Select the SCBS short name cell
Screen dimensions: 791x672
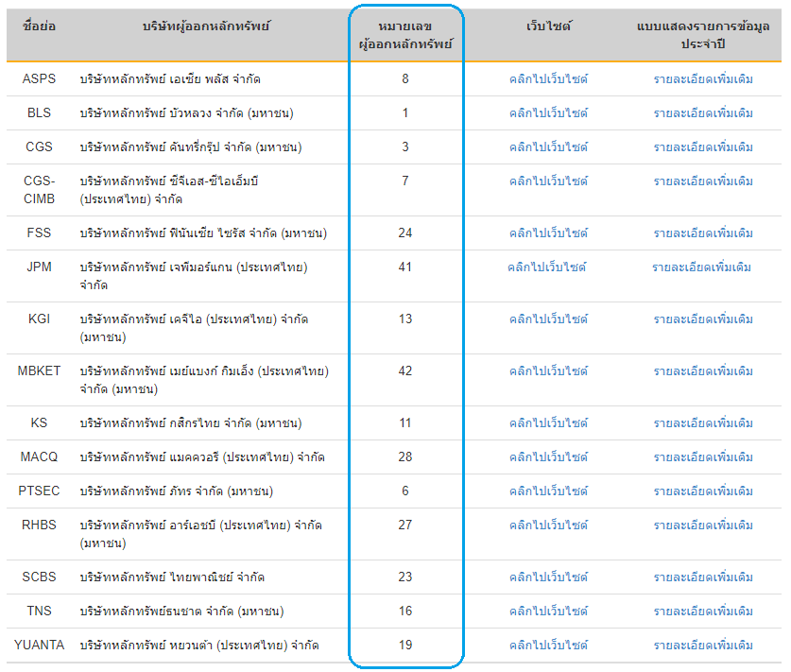coord(39,577)
